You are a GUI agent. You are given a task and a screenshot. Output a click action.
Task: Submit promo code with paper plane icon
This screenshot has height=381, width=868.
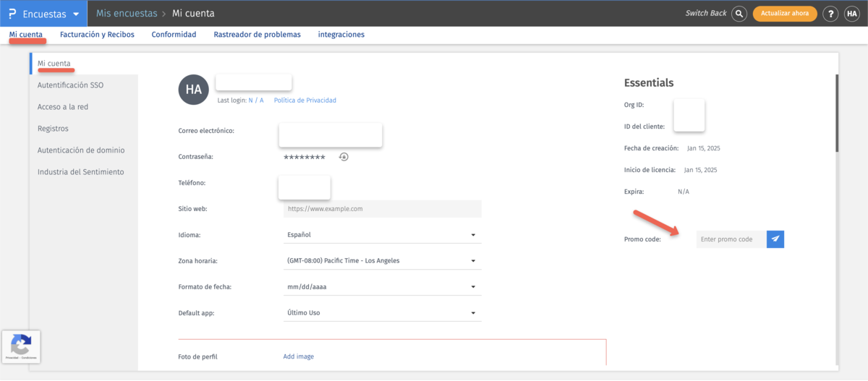(775, 239)
